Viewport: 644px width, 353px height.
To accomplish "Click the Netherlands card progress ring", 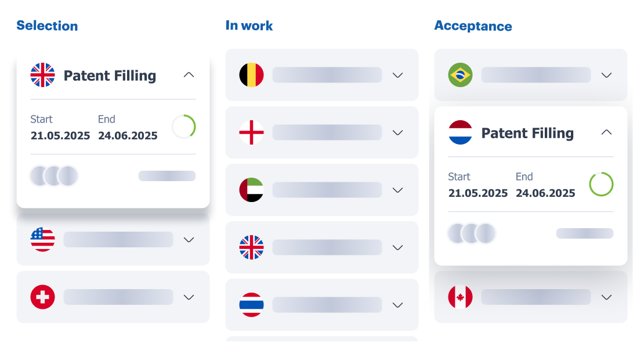I will coord(601,184).
